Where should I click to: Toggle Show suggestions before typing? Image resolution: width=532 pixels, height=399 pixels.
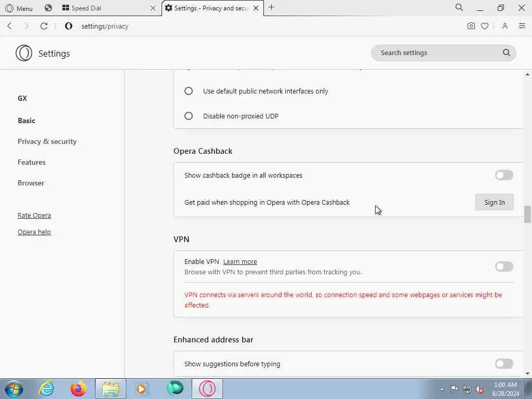[504, 364]
